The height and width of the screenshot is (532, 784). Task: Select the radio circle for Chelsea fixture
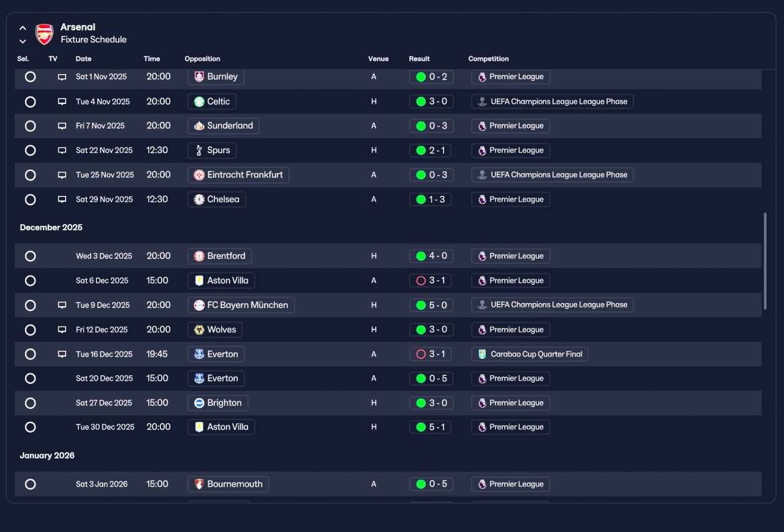point(30,200)
